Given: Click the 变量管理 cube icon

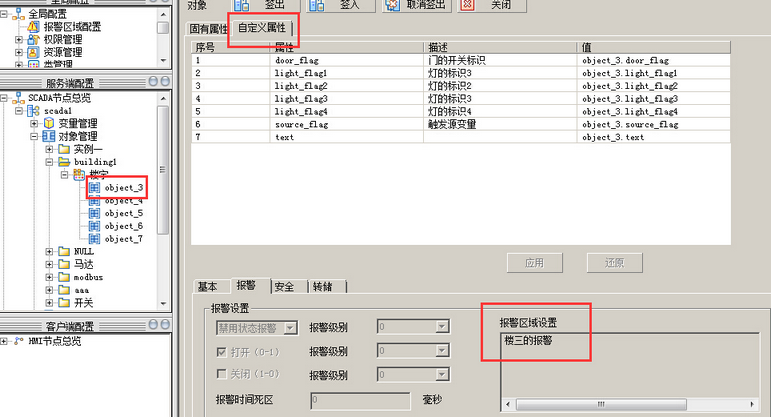Looking at the screenshot, I should pyautogui.click(x=49, y=123).
